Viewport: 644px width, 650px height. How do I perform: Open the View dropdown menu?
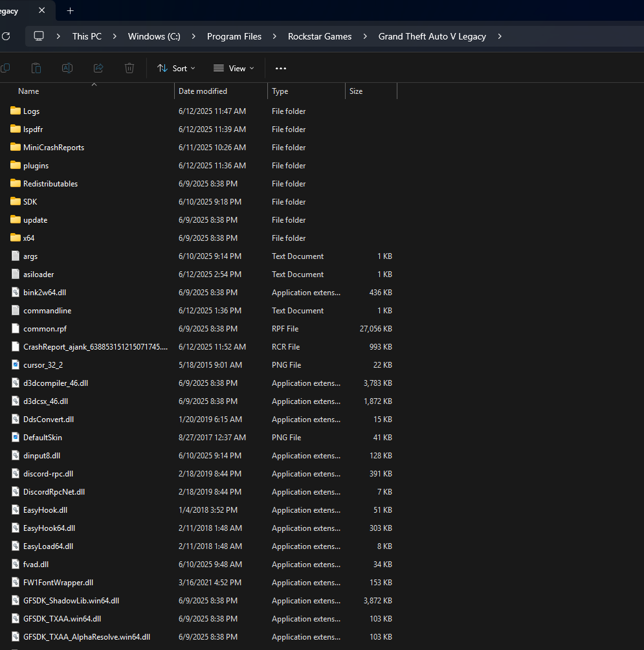pos(234,68)
